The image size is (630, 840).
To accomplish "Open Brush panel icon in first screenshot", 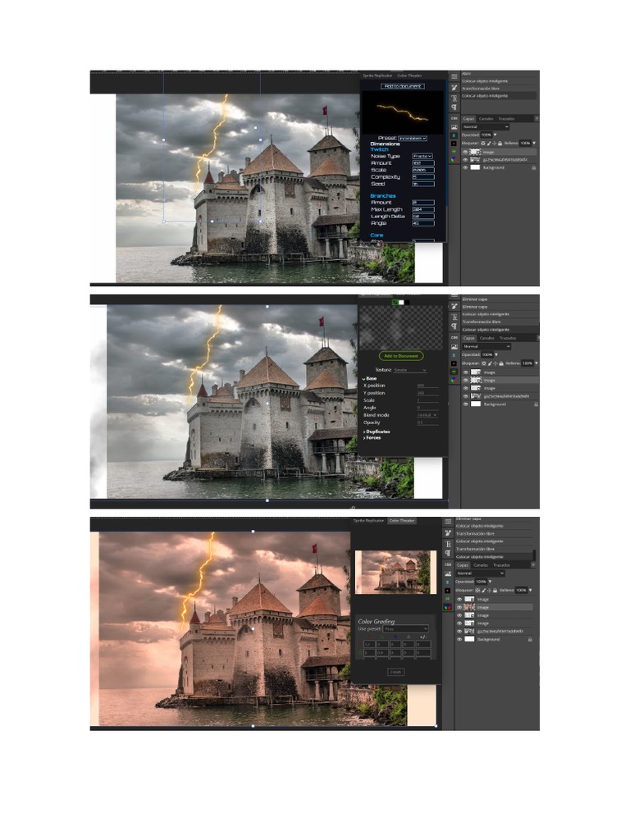I will tap(454, 88).
